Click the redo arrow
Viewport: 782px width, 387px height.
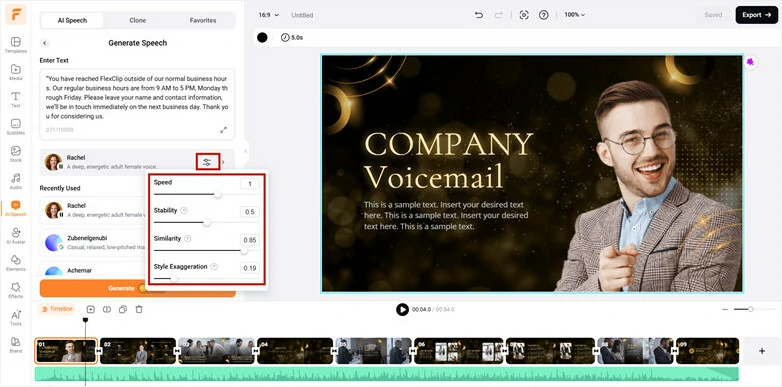(x=498, y=15)
